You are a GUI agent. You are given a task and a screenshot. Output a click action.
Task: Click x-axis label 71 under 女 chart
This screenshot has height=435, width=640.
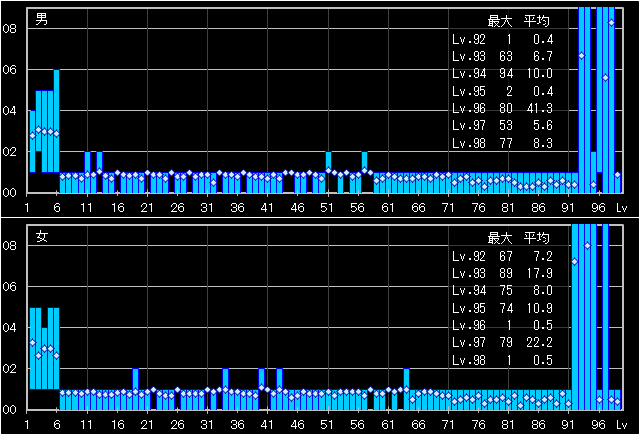pyautogui.click(x=448, y=425)
